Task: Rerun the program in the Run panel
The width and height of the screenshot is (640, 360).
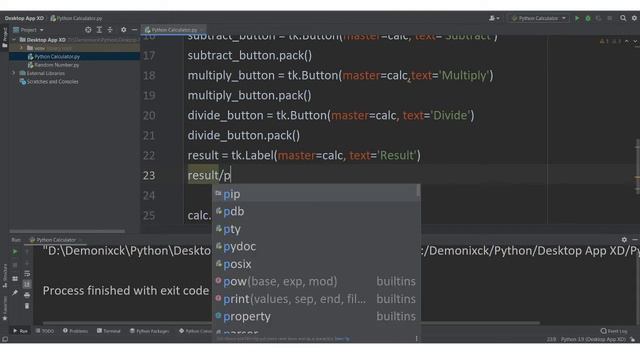Action: point(15,251)
